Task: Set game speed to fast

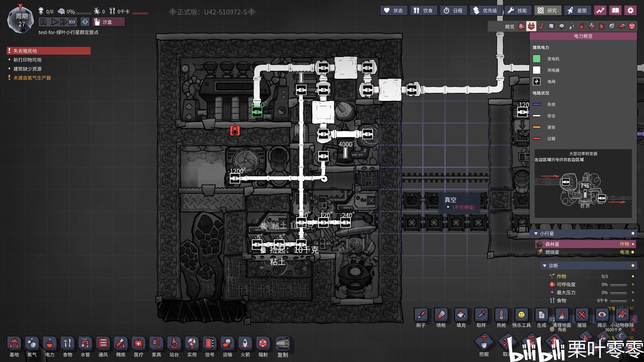Action: coord(63,22)
